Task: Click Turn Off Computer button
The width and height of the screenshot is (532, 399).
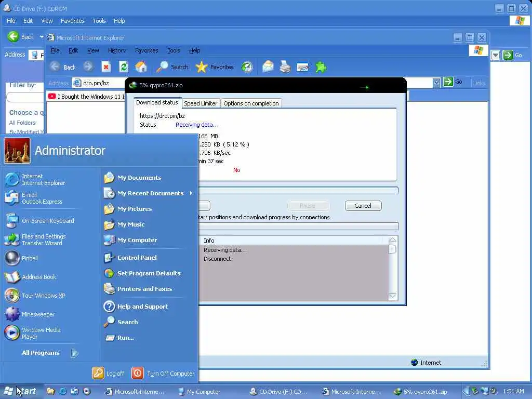Action: [x=163, y=374]
